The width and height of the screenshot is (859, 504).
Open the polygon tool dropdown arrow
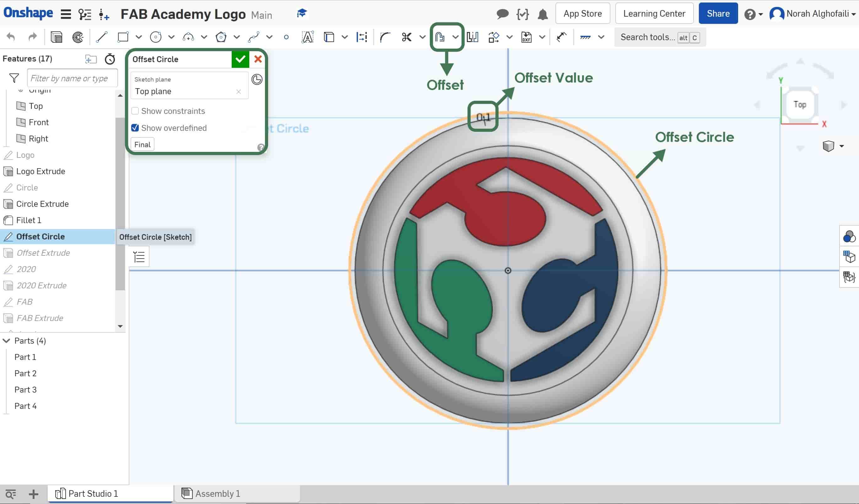click(236, 37)
